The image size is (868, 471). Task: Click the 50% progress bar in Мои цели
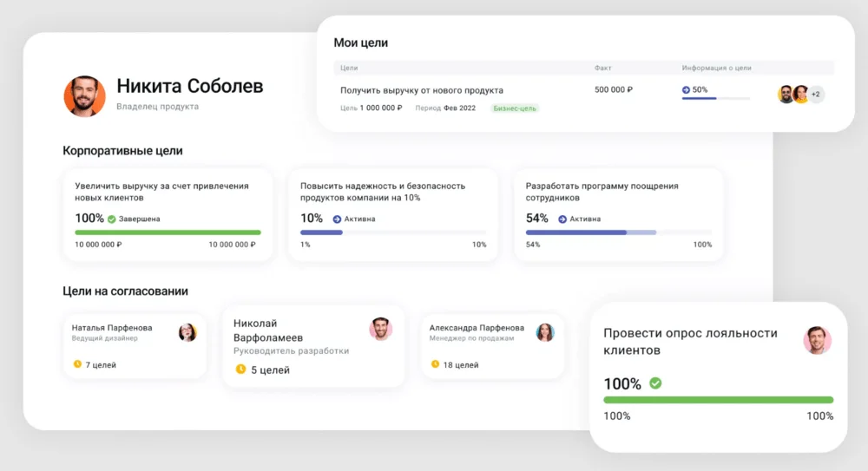point(716,99)
